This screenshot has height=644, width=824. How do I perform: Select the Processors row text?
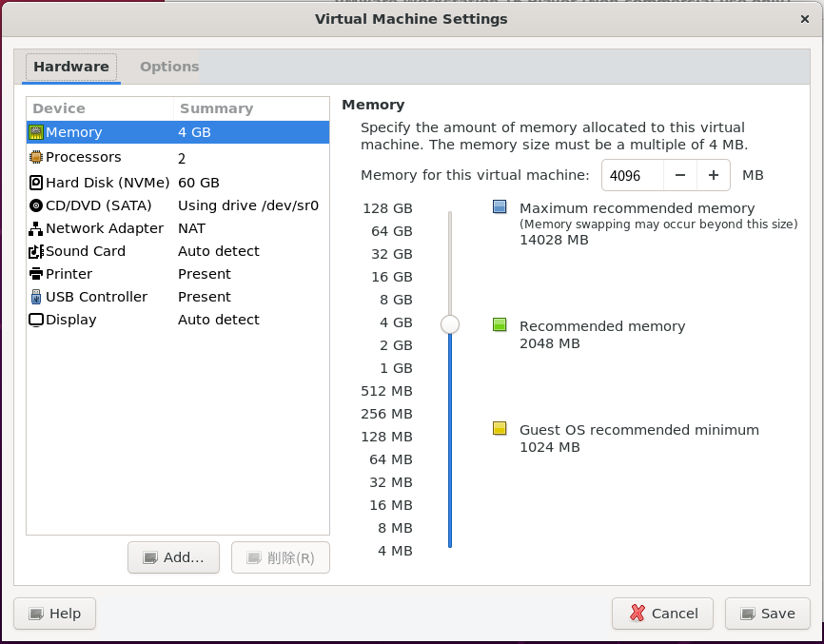tap(84, 157)
